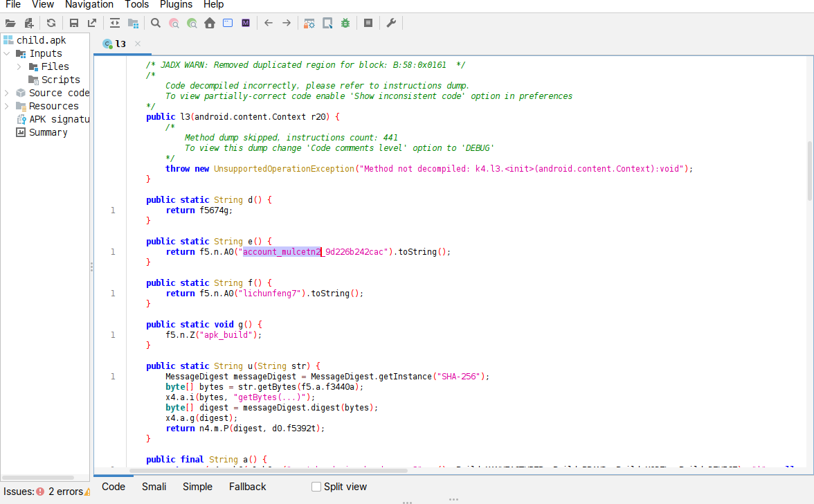
Task: Select the Scripts tree item
Action: pyautogui.click(x=60, y=80)
